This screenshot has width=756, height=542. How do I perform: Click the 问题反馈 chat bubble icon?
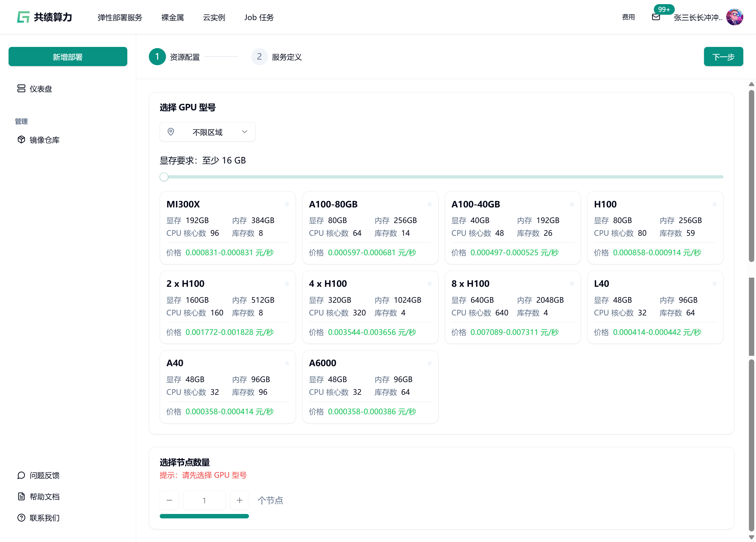(x=21, y=475)
